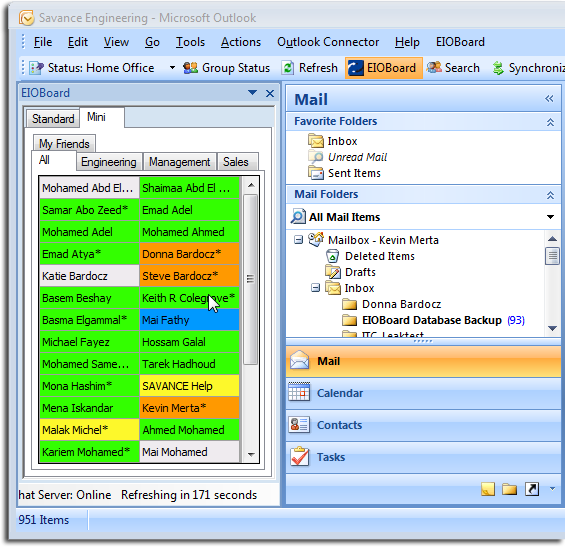565x547 pixels.
Task: Open EIOBoard Search in toolbar
Action: [x=453, y=68]
